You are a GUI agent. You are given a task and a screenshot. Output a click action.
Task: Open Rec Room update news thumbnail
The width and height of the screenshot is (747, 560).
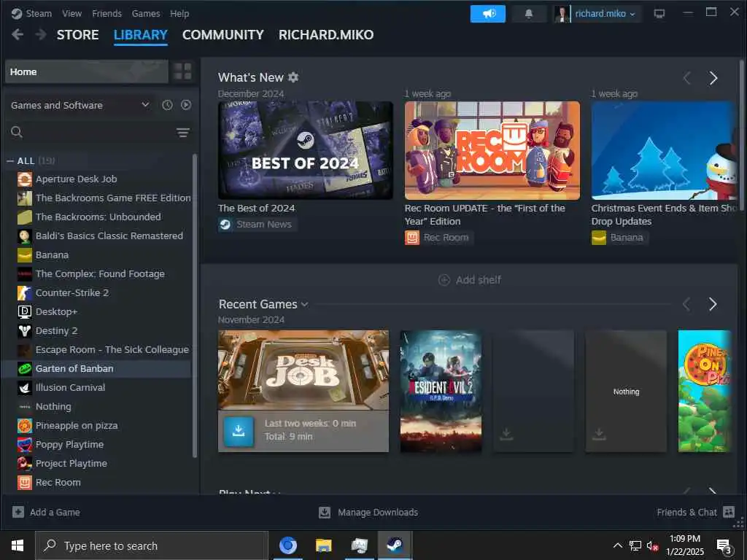tap(492, 150)
